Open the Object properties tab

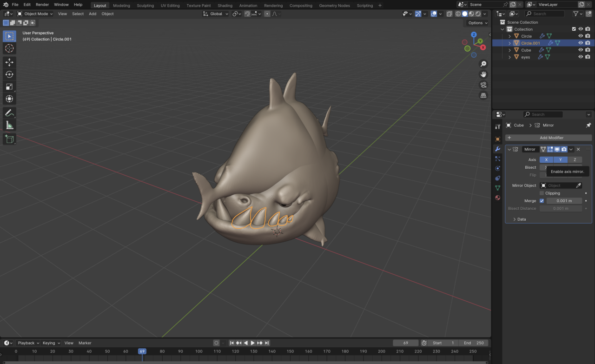tap(497, 139)
